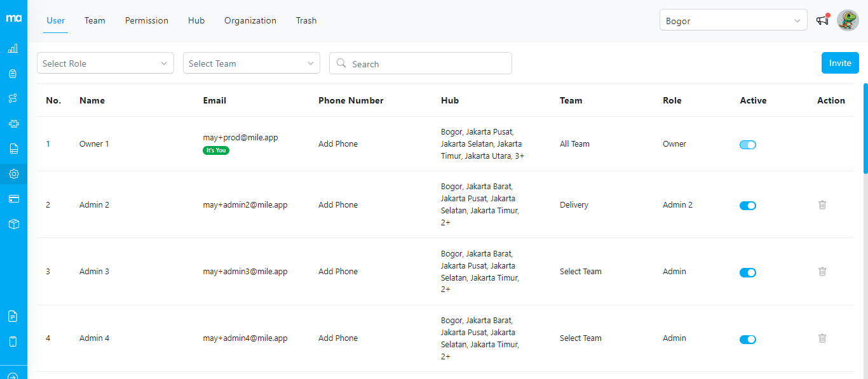Open the 3D box package icon
This screenshot has height=379, width=868.
[x=13, y=224]
